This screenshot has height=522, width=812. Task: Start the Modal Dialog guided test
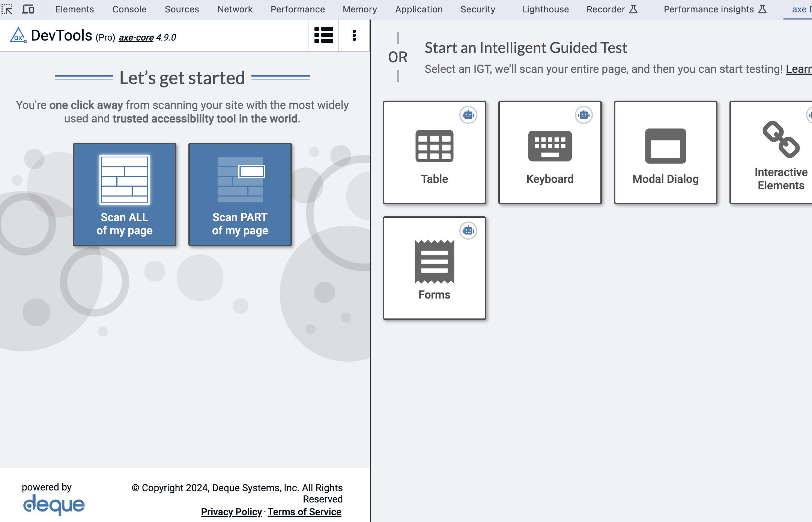666,152
